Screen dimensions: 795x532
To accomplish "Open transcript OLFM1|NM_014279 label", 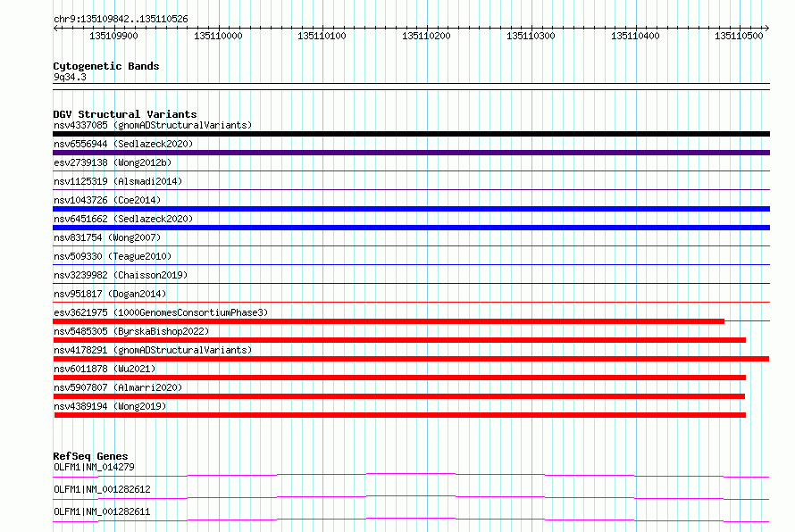I will coord(94,467).
